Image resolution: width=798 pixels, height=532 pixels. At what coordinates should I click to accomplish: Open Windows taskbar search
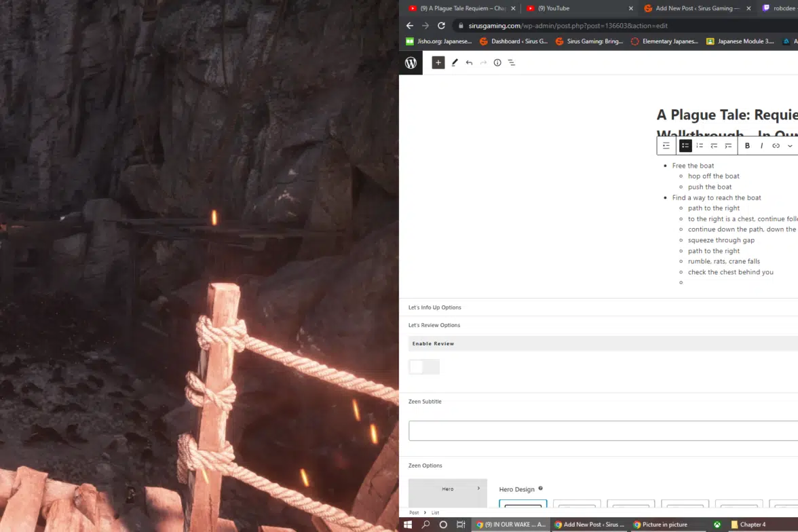pyautogui.click(x=425, y=525)
